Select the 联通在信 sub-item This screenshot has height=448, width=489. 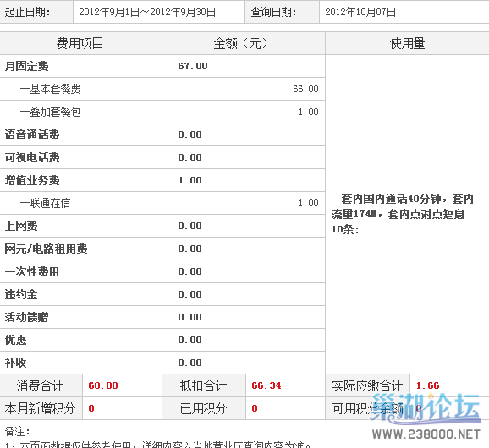pos(45,203)
